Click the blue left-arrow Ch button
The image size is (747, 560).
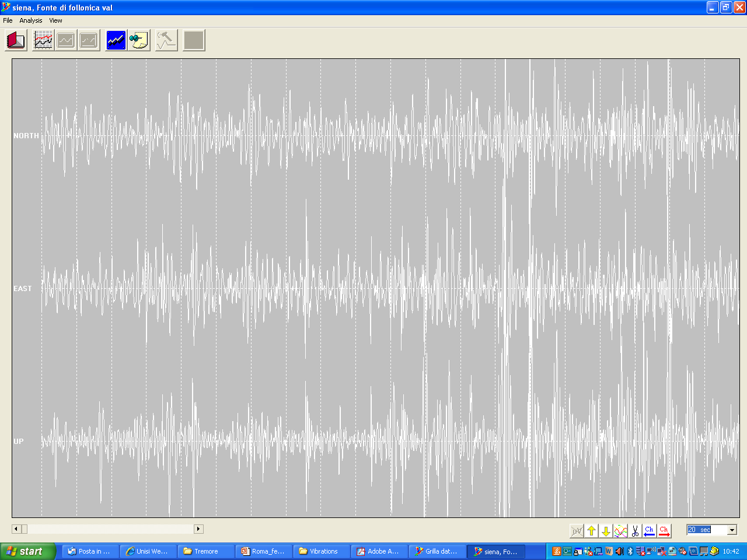[650, 531]
